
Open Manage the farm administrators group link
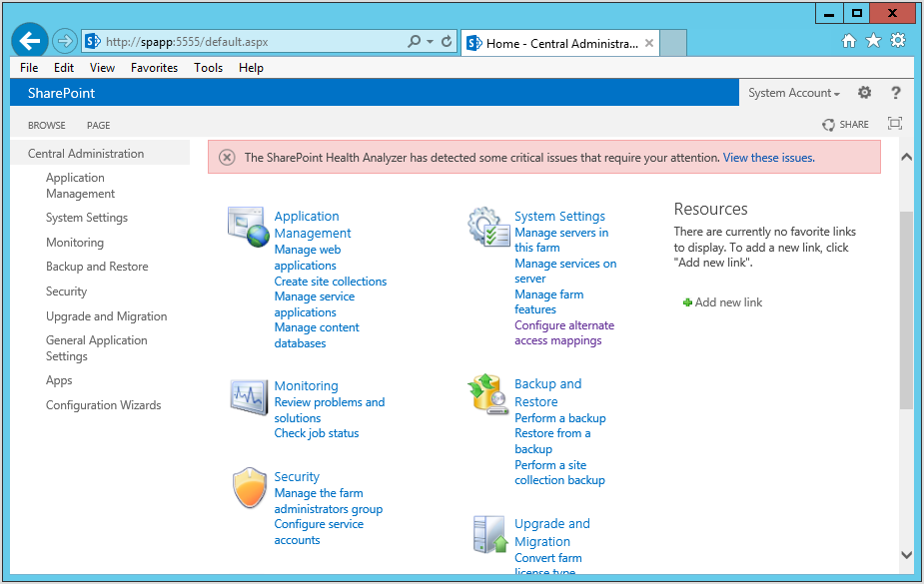pyautogui.click(x=329, y=501)
